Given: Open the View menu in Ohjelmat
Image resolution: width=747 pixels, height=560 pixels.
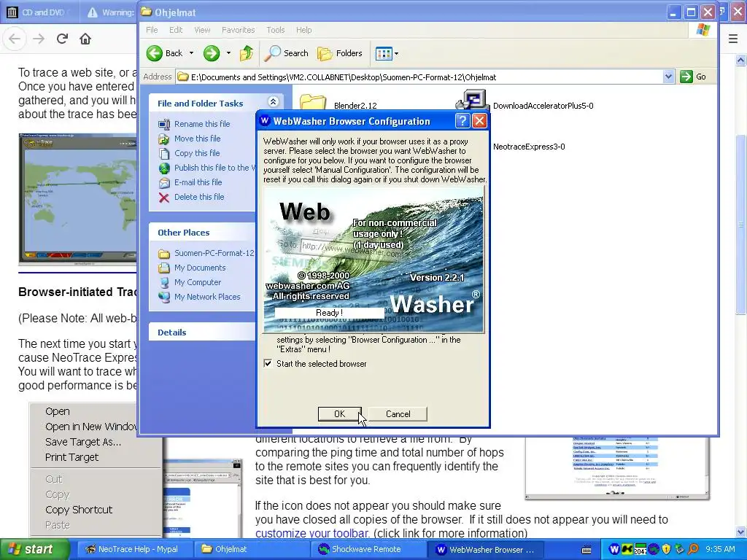Looking at the screenshot, I should 202,30.
